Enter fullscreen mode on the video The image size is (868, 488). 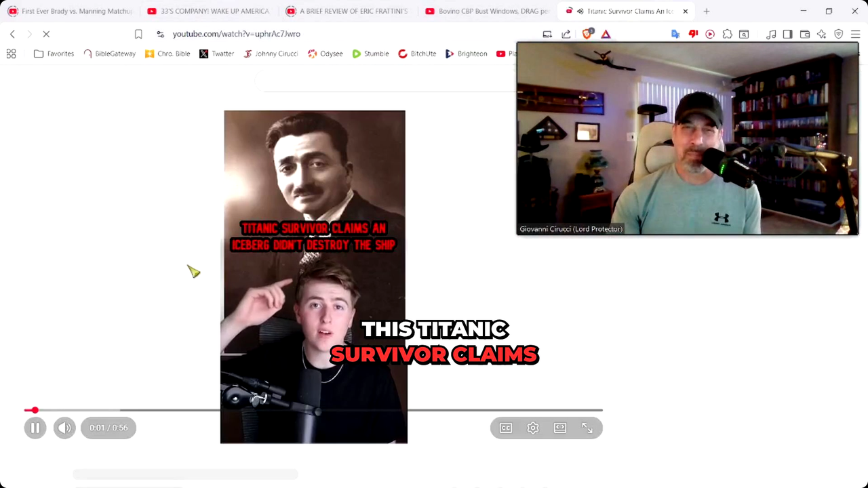tap(587, 428)
